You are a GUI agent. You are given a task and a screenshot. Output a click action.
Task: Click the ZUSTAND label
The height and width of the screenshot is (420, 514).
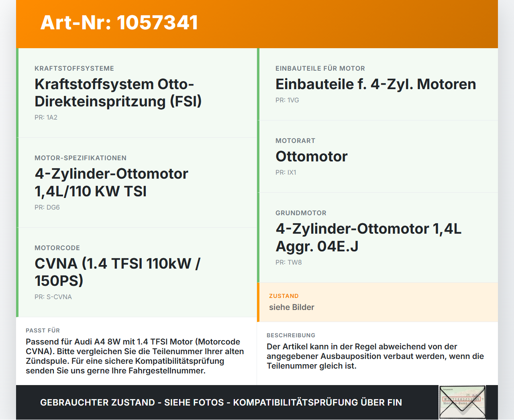[x=284, y=296]
